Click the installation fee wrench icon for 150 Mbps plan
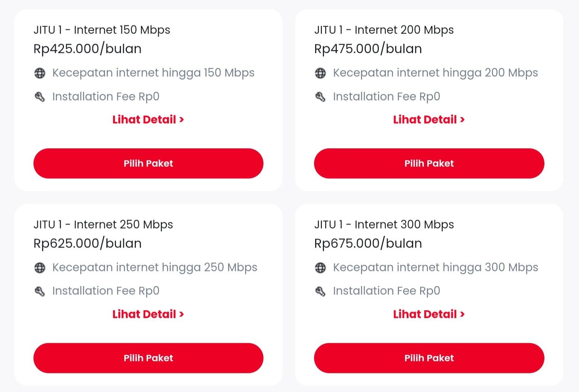 (41, 96)
